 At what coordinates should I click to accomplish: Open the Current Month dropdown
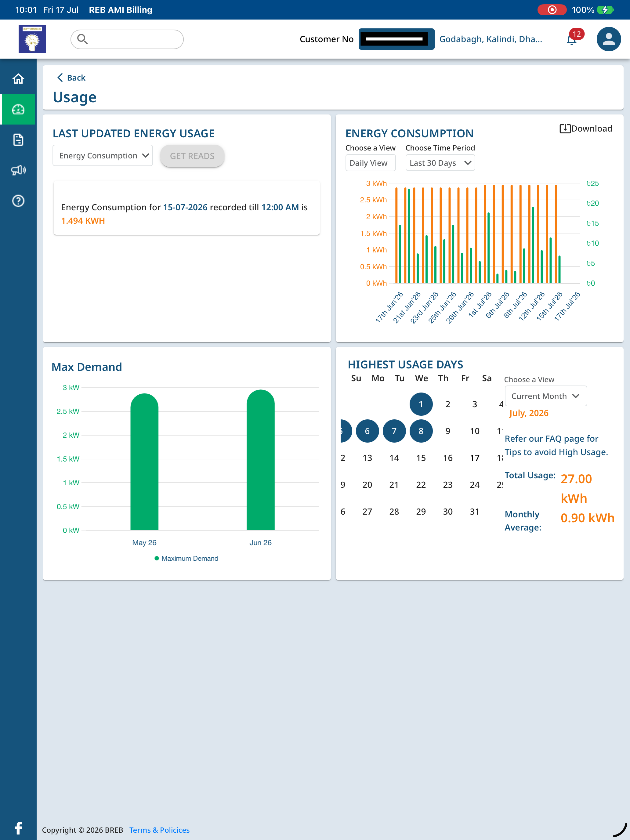point(545,396)
